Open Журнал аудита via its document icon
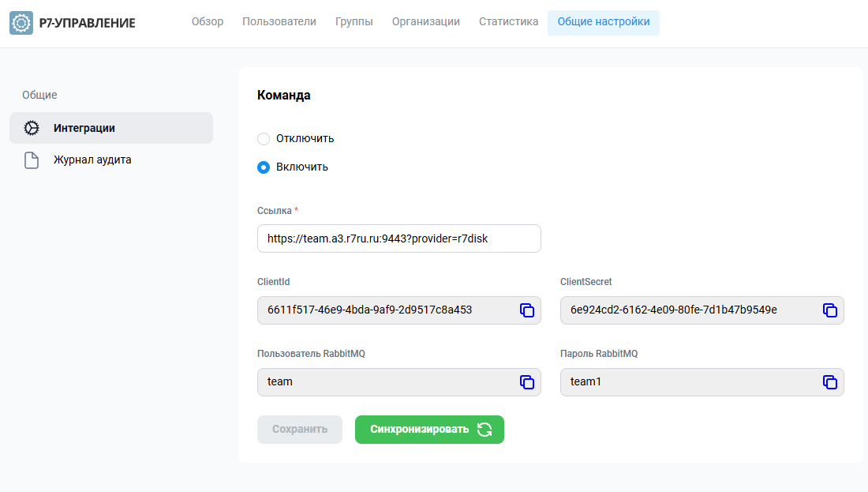This screenshot has width=868, height=492. (32, 160)
